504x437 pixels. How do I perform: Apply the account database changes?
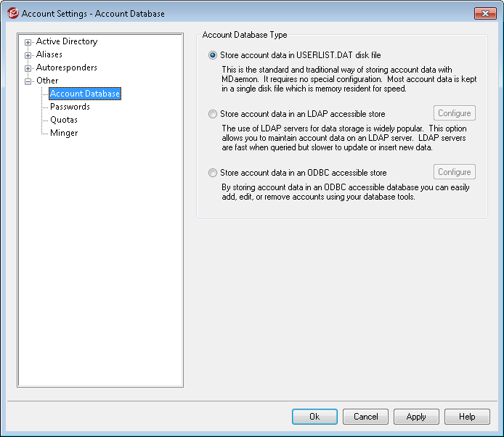[416, 417]
